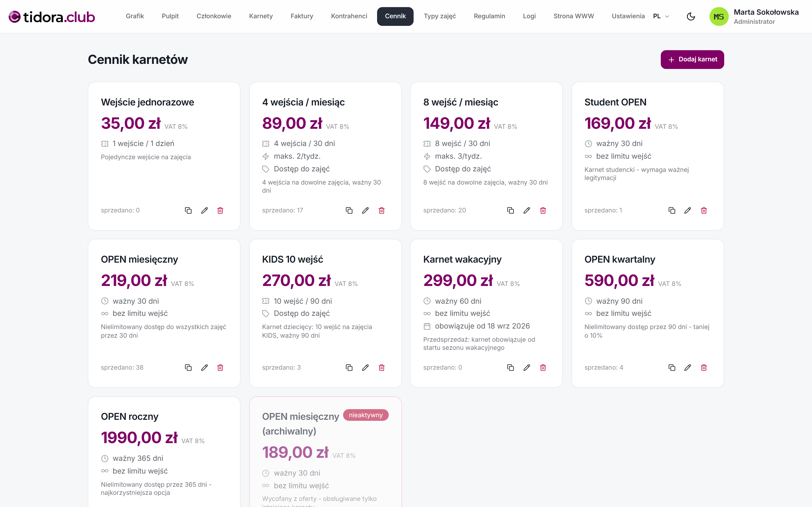Open Marta Sokołowska user menu
The image size is (812, 507).
tap(754, 16)
